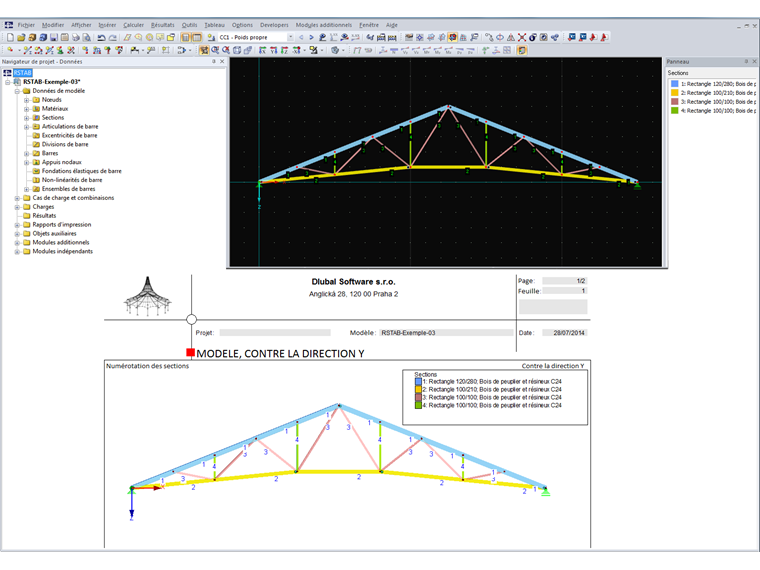Set view against X direction (-X)
Image resolution: width=760 pixels, height=570 pixels.
296,50
